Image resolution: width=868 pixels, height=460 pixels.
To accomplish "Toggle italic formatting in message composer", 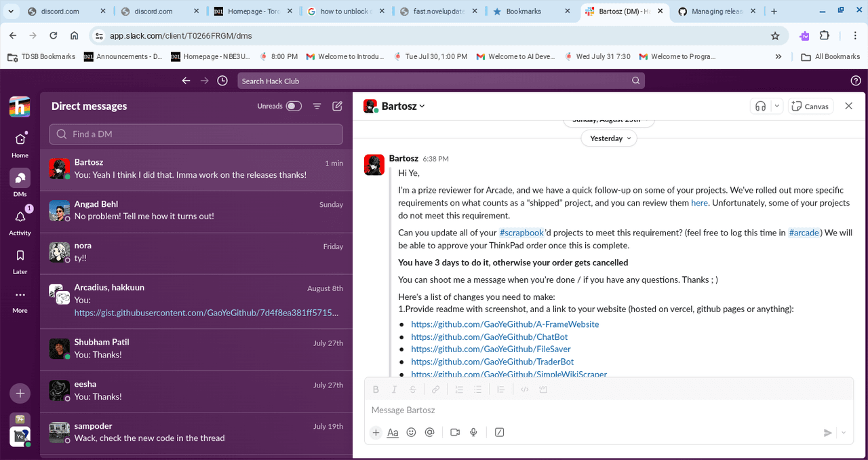I will (x=394, y=389).
